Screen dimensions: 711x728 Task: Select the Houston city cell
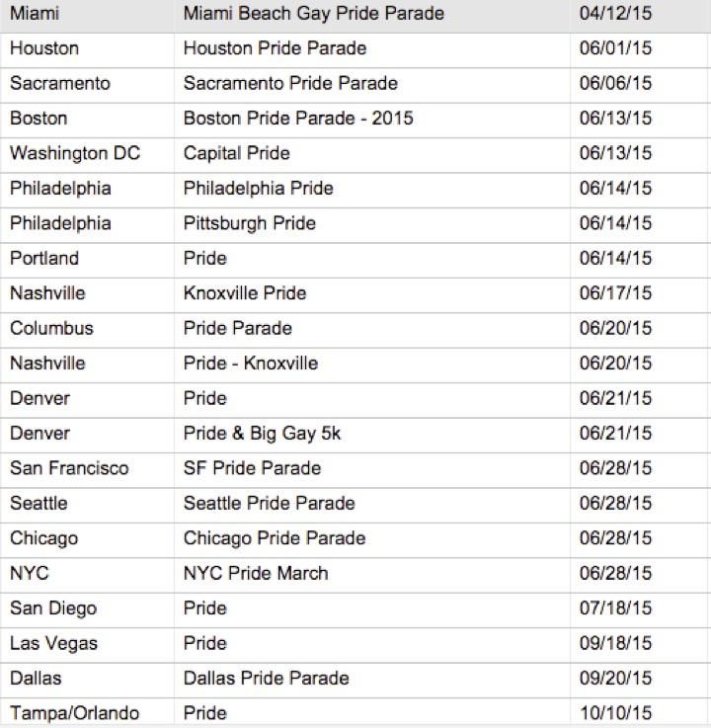coord(44,48)
